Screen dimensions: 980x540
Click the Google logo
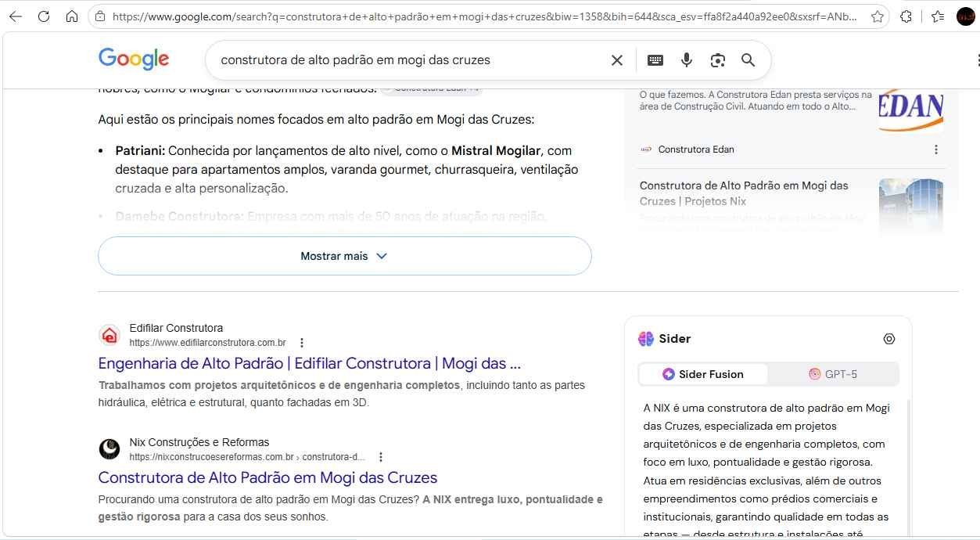tap(134, 59)
